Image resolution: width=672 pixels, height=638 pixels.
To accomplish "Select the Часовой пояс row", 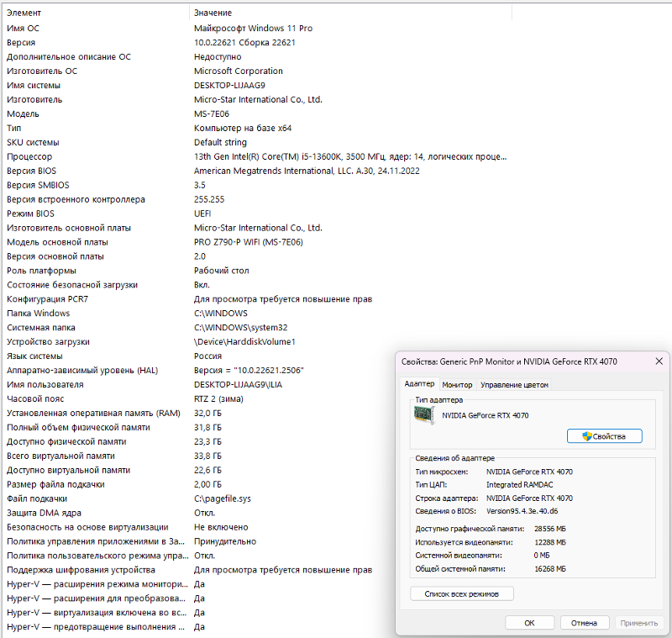I will tap(199, 398).
